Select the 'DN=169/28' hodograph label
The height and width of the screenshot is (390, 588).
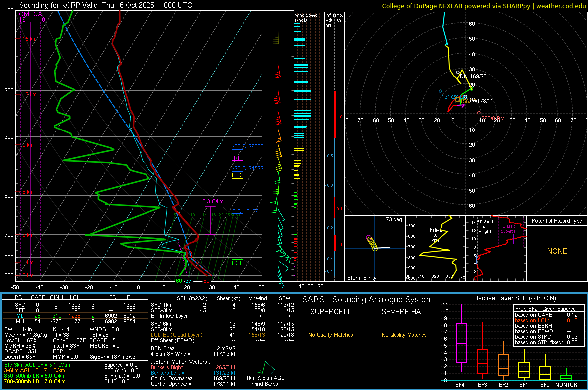pos(473,76)
